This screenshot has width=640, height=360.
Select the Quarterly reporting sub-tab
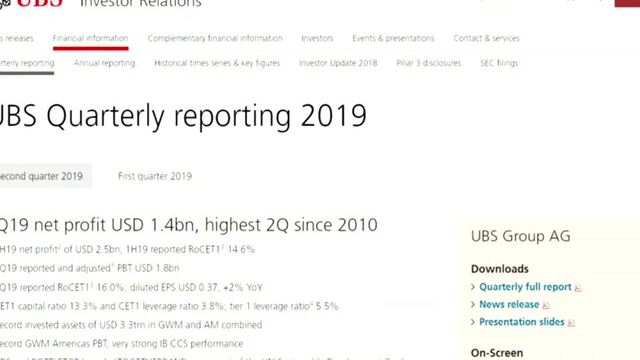27,63
